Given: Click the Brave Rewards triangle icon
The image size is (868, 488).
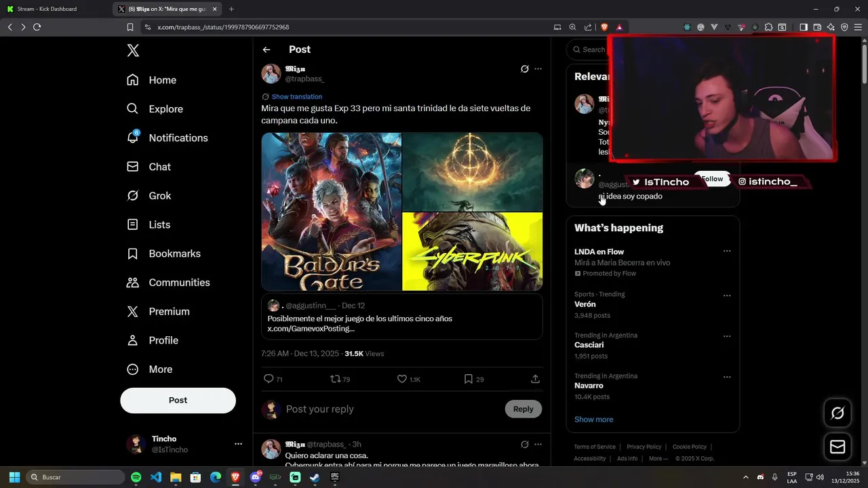Looking at the screenshot, I should [620, 27].
